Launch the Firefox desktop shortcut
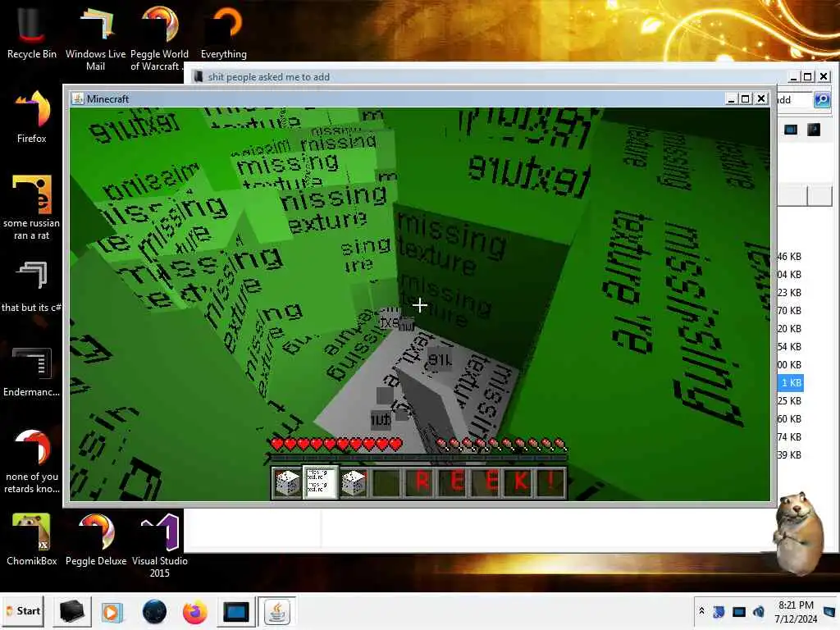Viewport: 840px width, 630px height. (31, 116)
